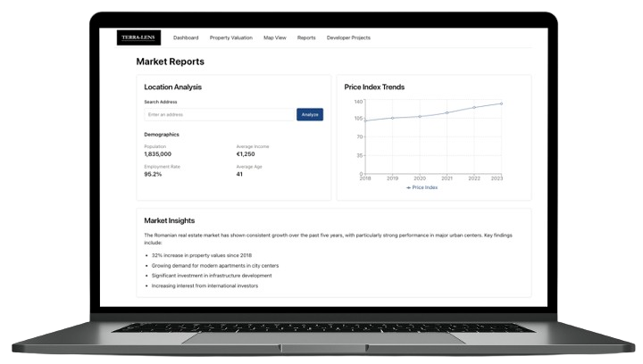Select the 2023 price index point
Image resolution: width=643 pixels, height=364 pixels.
tap(501, 103)
